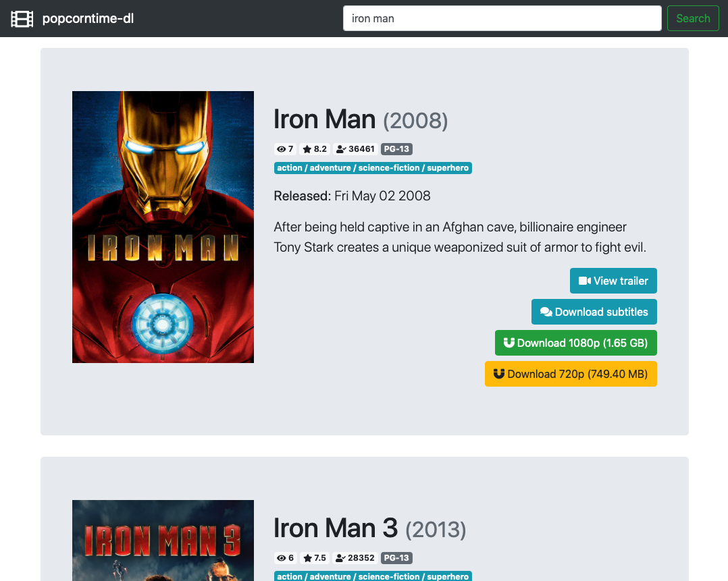Click the Afghan cave synopsis text
The image size is (728, 581).
[460, 237]
